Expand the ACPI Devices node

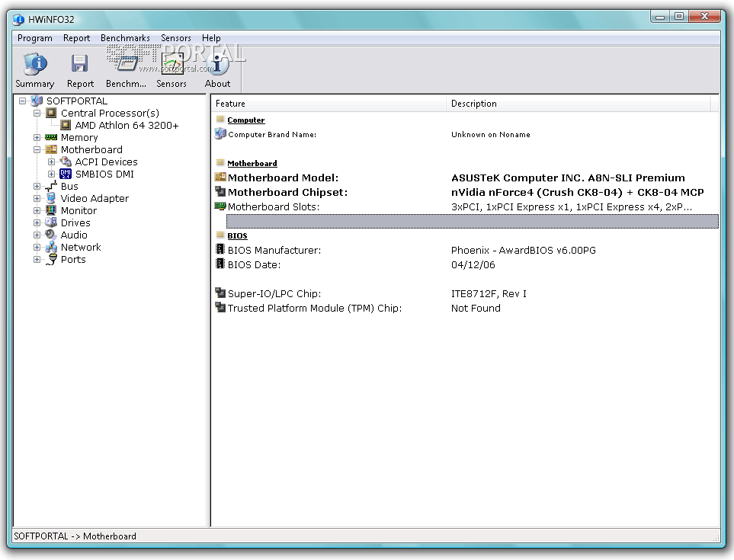(x=52, y=162)
